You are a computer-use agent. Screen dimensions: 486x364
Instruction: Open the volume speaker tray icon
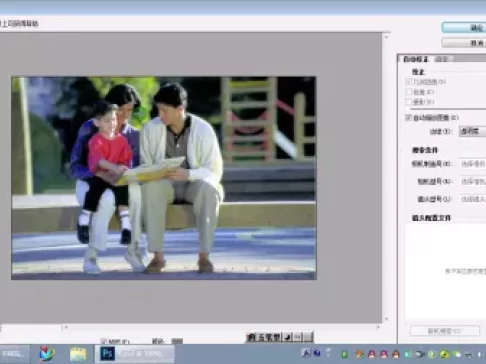pos(480,354)
